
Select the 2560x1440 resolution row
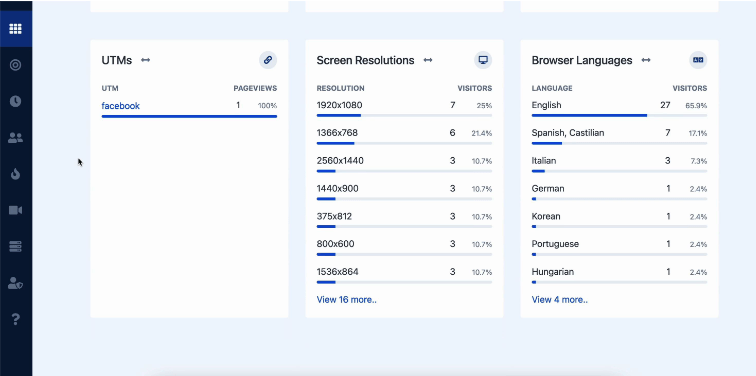click(x=404, y=164)
